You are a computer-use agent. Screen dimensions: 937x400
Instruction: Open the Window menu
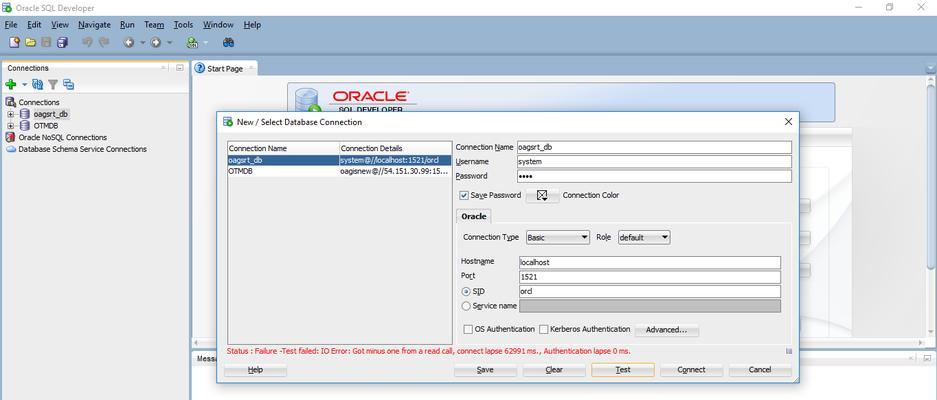218,25
